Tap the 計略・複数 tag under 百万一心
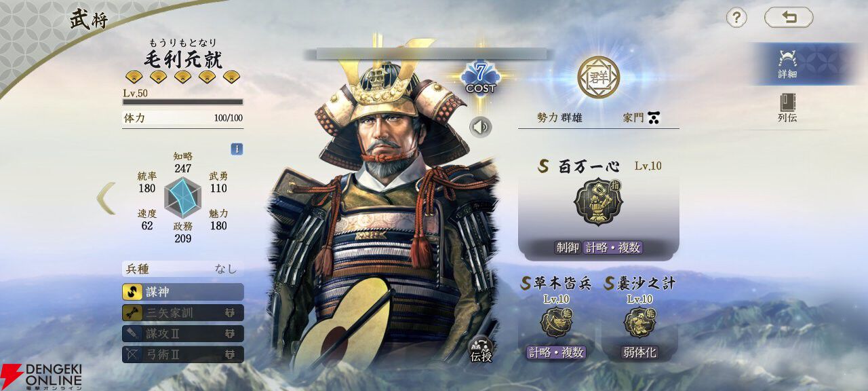 pos(612,248)
